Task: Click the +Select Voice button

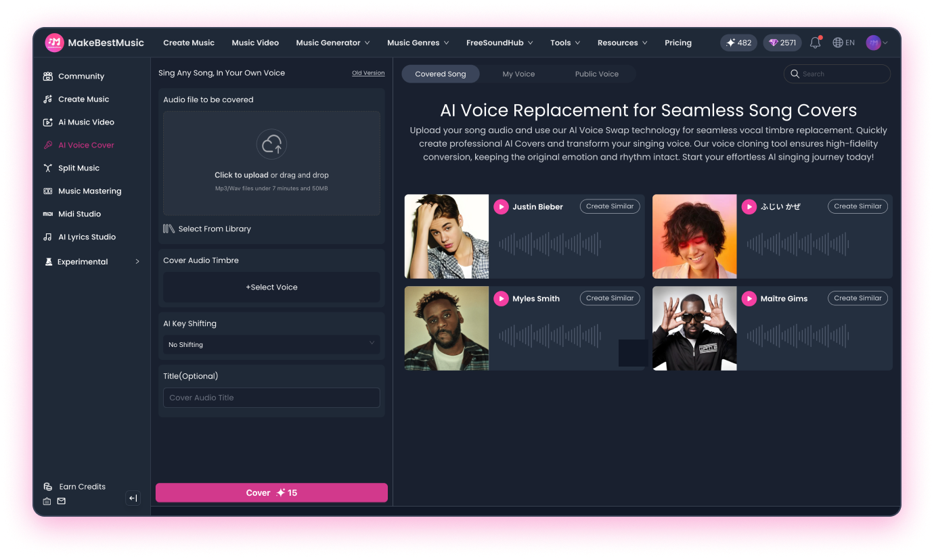Action: click(x=271, y=287)
